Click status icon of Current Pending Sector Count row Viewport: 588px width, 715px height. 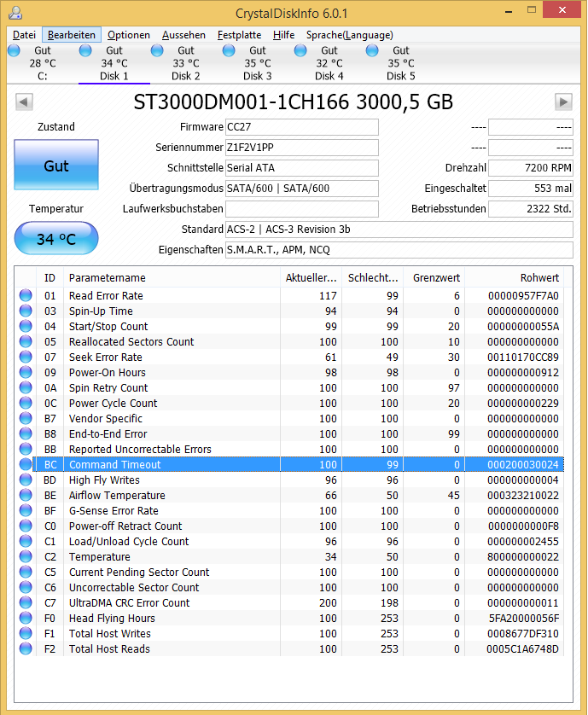26,572
